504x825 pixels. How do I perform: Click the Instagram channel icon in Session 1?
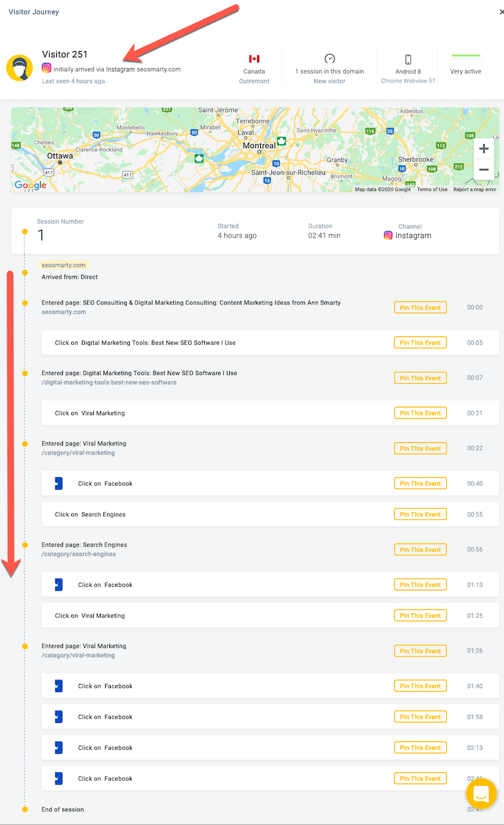click(388, 235)
